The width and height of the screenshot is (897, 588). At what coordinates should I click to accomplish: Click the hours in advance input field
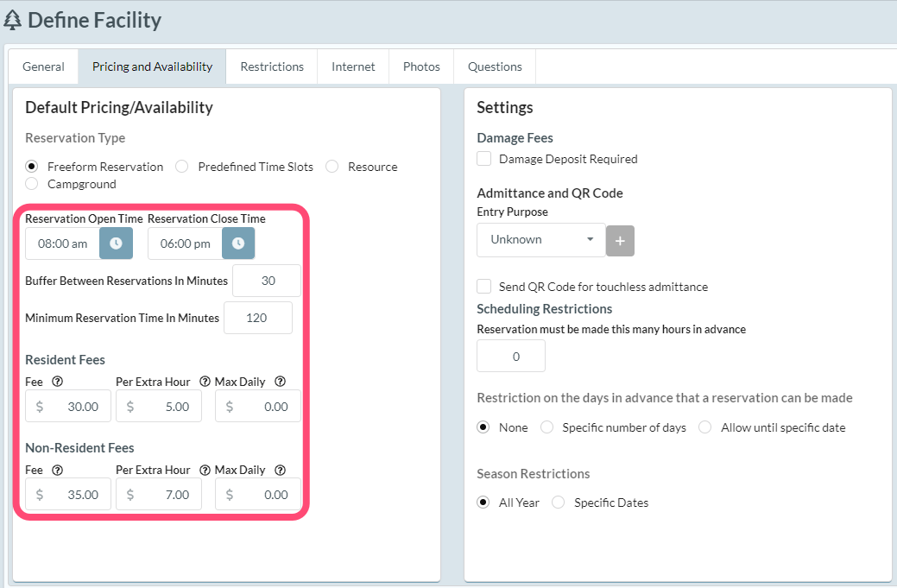click(511, 356)
